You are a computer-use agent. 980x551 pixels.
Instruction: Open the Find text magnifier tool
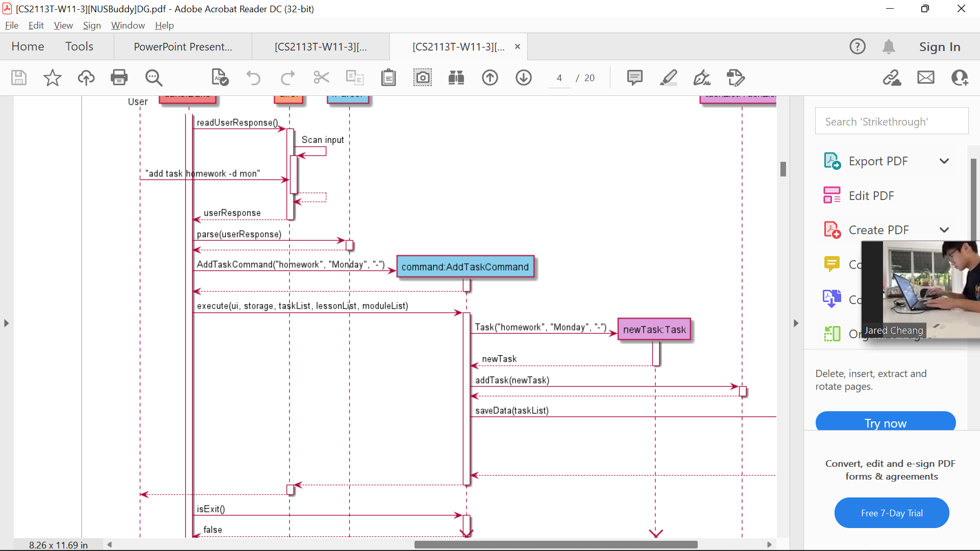click(x=153, y=78)
